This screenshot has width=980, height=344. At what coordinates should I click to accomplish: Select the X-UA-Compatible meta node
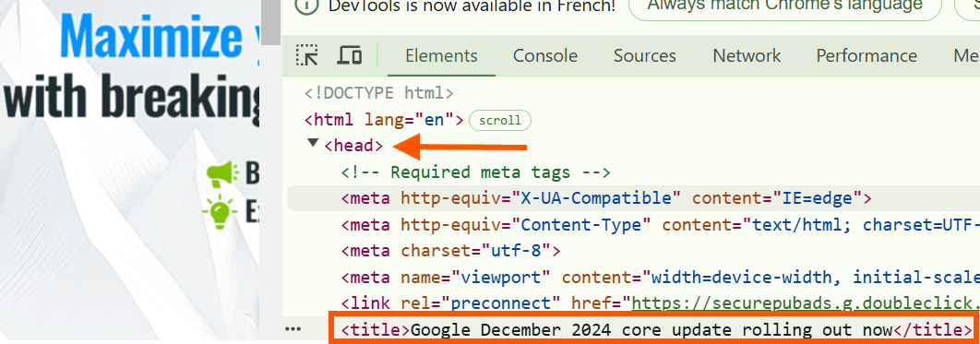[606, 198]
